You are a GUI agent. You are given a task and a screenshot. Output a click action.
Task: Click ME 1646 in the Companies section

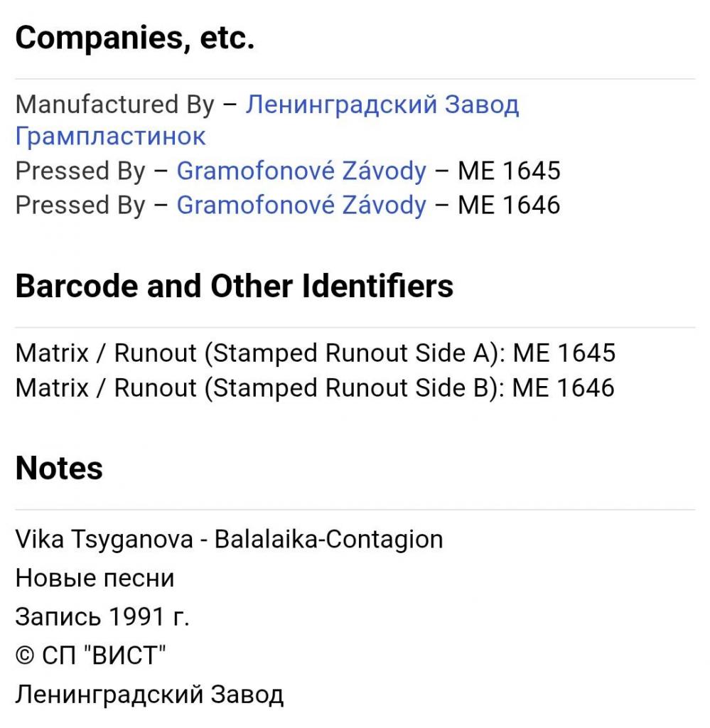click(x=509, y=205)
